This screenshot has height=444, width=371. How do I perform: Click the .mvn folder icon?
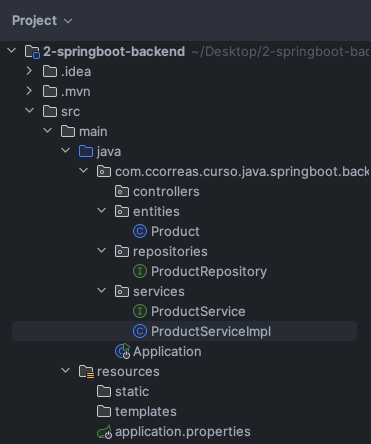[x=50, y=91]
